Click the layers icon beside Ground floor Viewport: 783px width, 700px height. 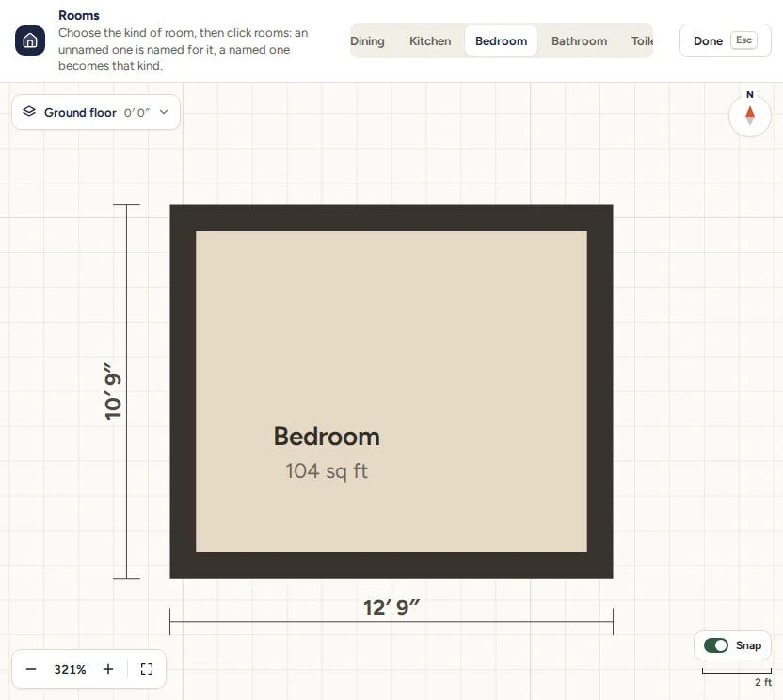[29, 111]
